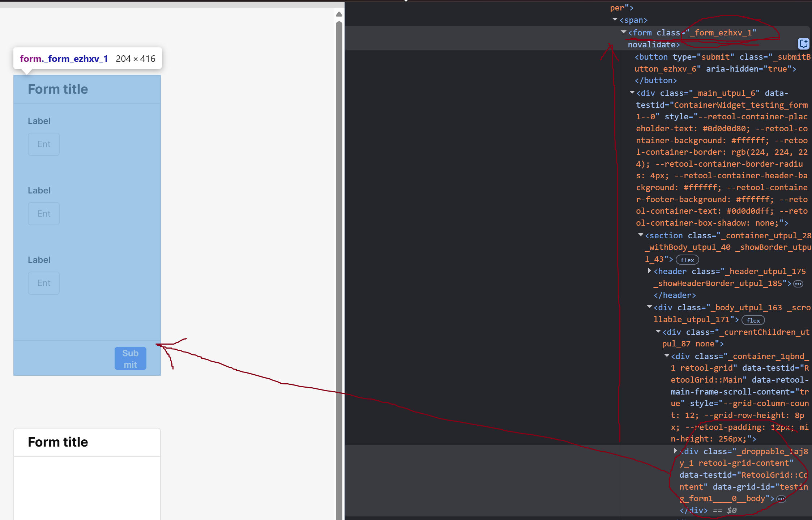Collapse the span element node

615,20
